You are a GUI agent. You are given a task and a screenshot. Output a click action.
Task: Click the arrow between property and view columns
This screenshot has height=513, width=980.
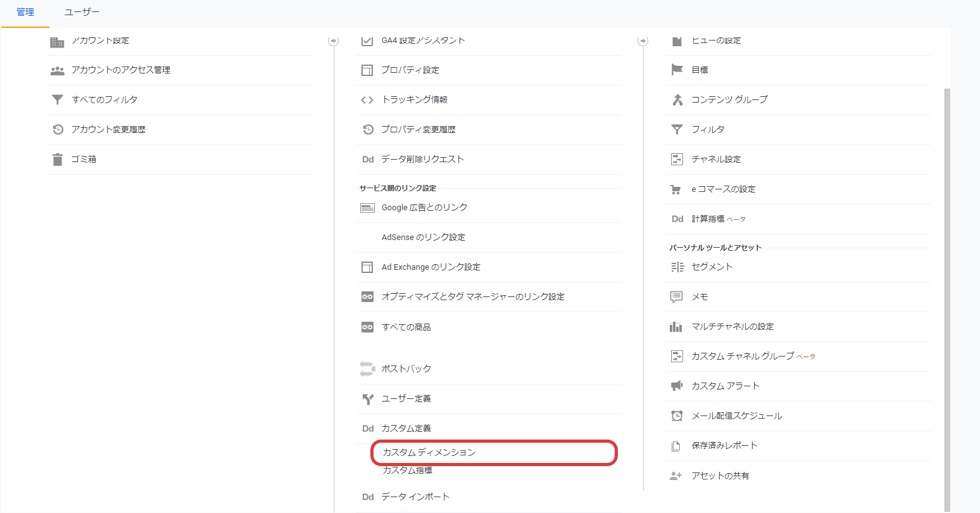tap(643, 41)
